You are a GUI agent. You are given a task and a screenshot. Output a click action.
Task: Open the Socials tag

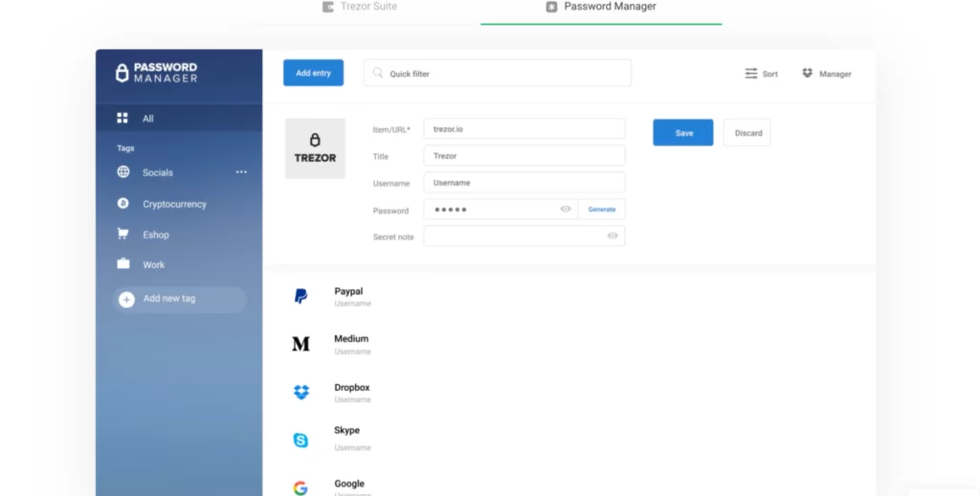(x=158, y=172)
